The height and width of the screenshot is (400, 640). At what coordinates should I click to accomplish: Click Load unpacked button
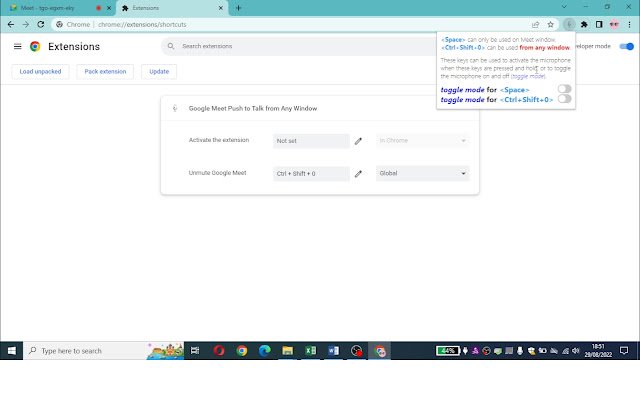[x=40, y=71]
